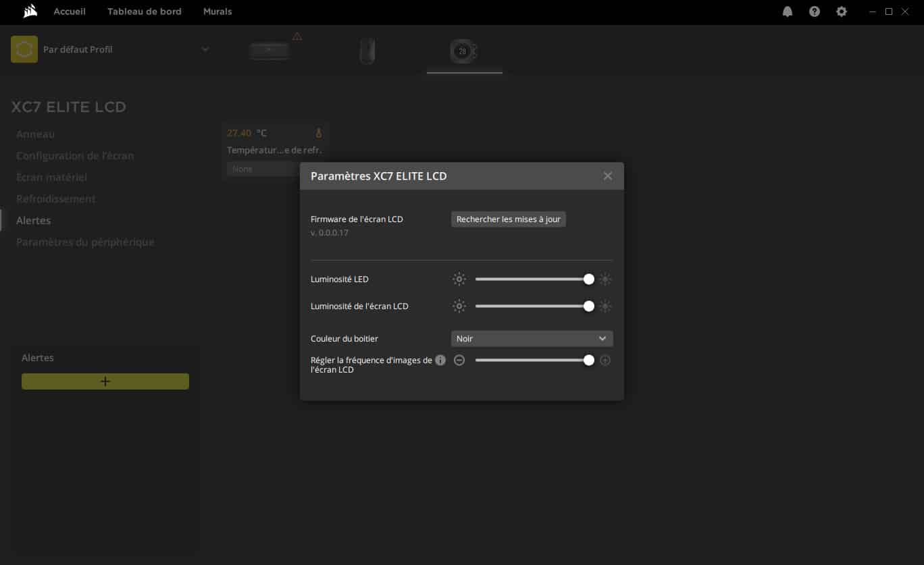924x565 pixels.
Task: Click the profile hexagon icon
Action: pos(24,49)
